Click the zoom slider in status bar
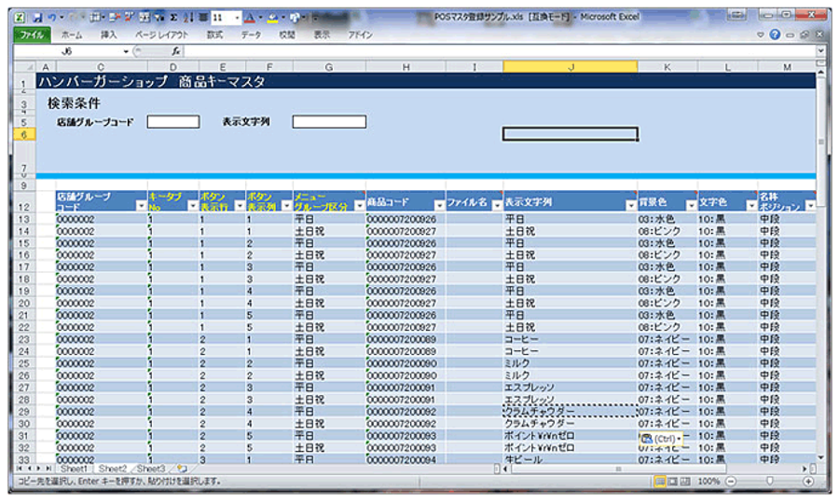839x504 pixels. point(769,482)
